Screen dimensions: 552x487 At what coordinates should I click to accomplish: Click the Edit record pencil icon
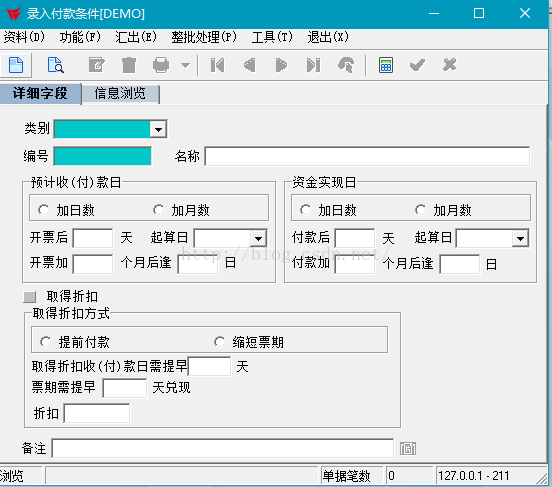(96, 65)
